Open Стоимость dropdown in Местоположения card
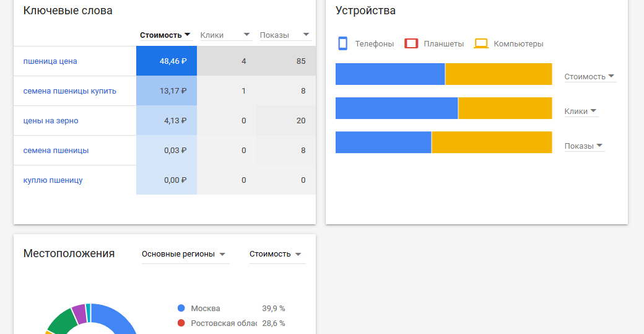 (x=276, y=254)
